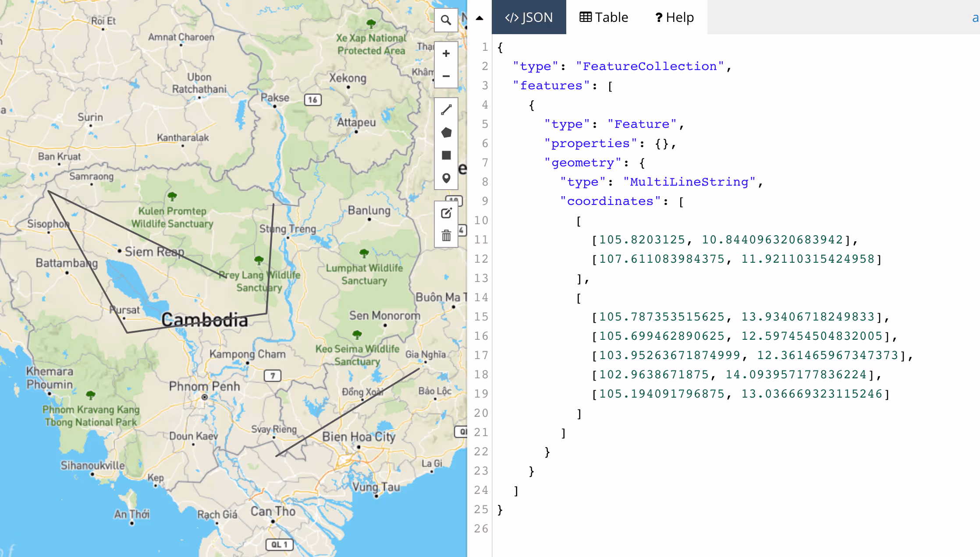The image size is (980, 557).
Task: Open the map search tool
Action: (446, 20)
